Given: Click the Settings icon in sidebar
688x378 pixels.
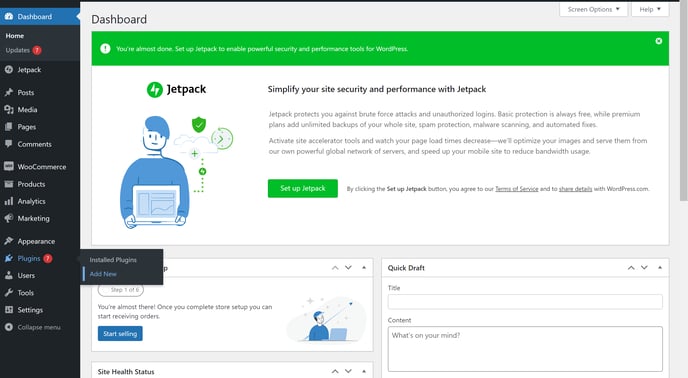Looking at the screenshot, I should [9, 310].
